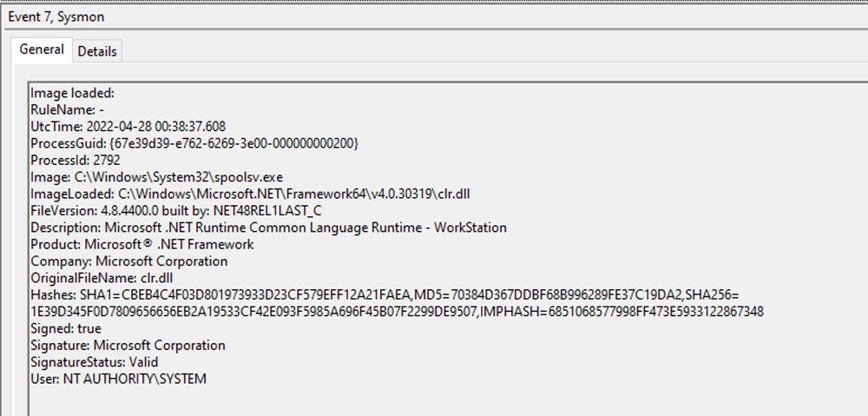Click the 'Image loaded:' text line

point(73,93)
